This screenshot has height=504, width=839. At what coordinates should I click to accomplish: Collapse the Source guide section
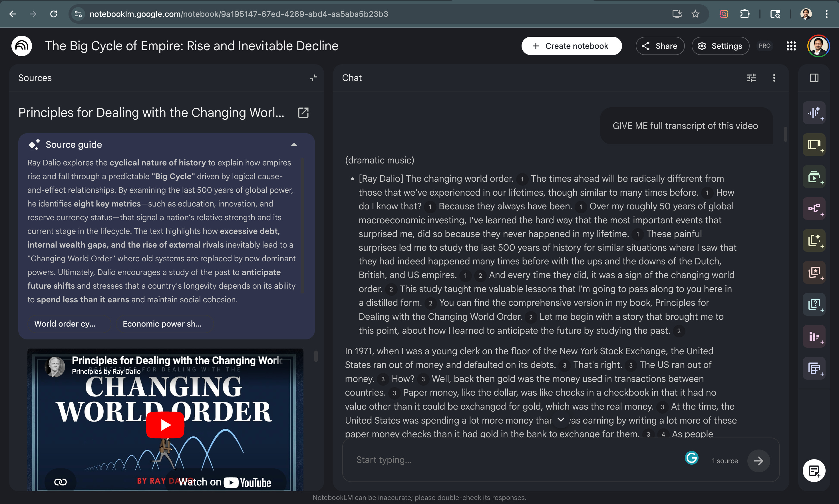294,145
